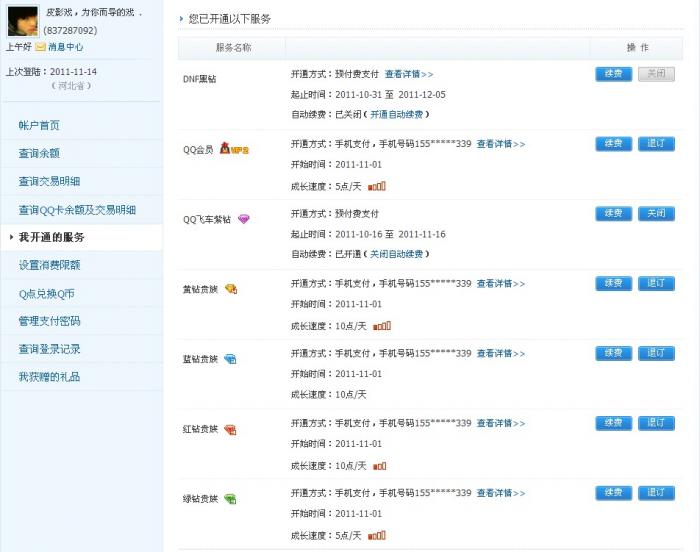The height and width of the screenshot is (552, 700).
Task: Open 查看详情 link for 红钻贵族
Action: [501, 423]
